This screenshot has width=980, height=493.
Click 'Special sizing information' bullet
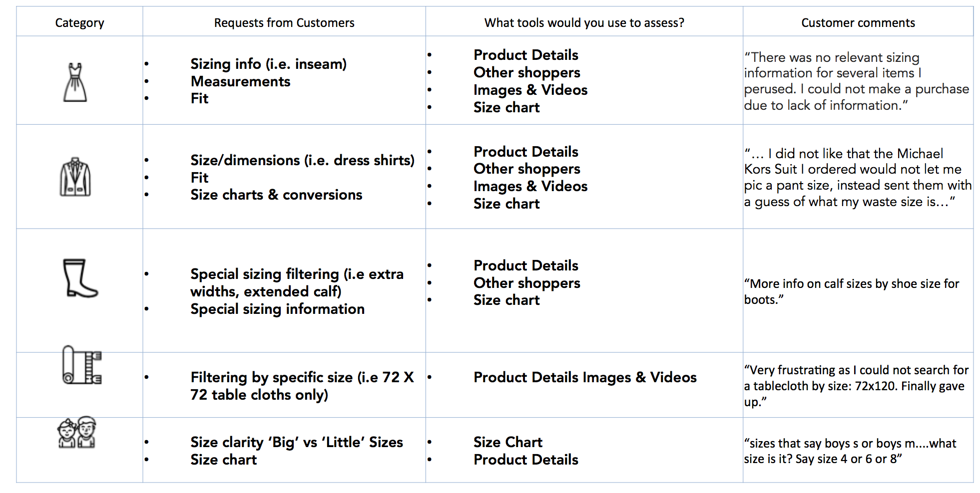[277, 309]
